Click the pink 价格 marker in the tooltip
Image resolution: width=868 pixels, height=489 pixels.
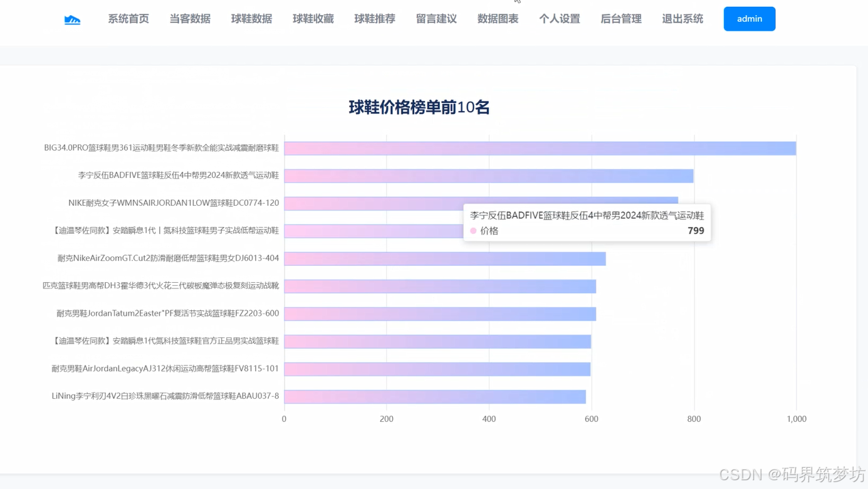coord(473,231)
